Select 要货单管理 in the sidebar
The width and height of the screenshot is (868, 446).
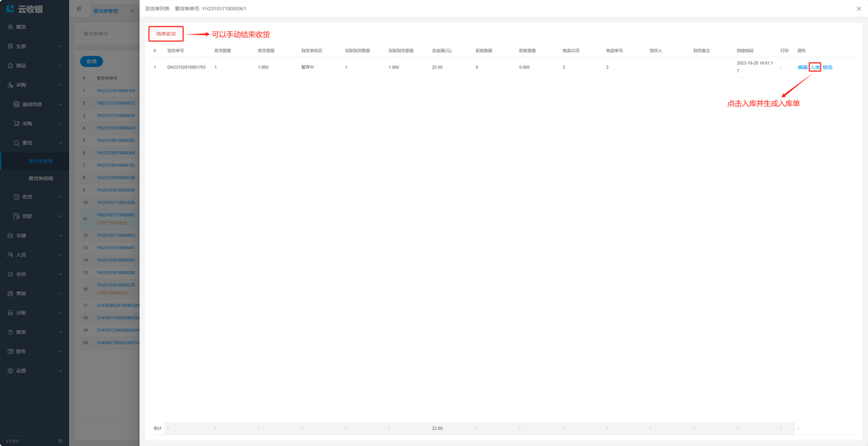tap(41, 161)
